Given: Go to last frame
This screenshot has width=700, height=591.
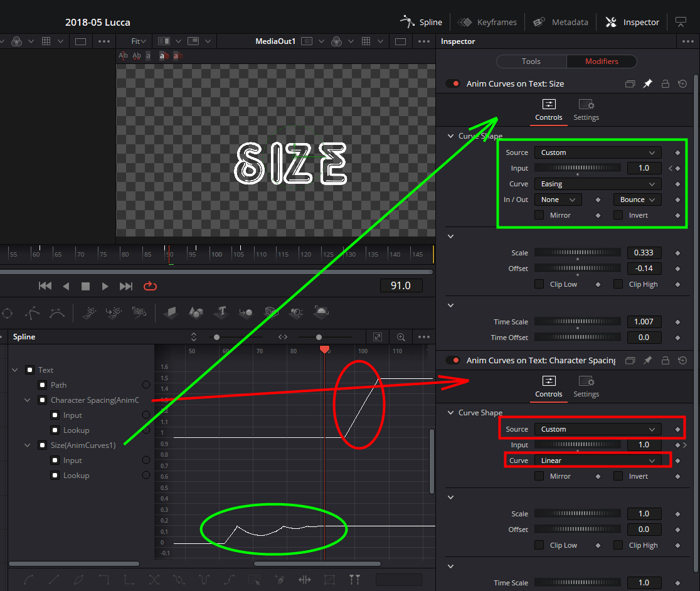Looking at the screenshot, I should tap(126, 286).
